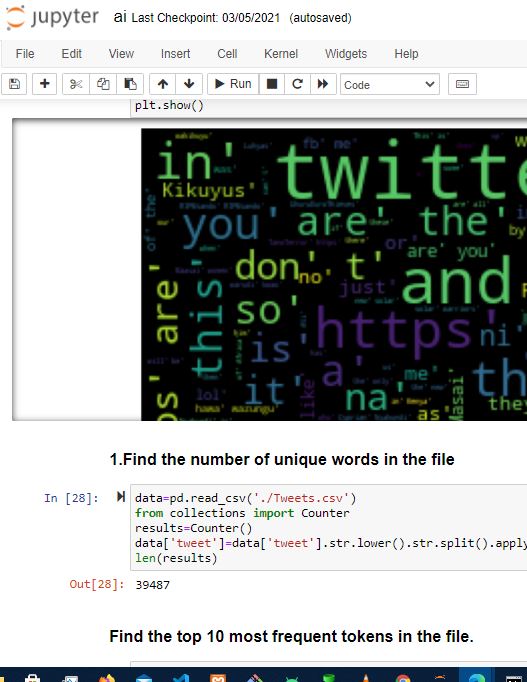
Task: Open the Kernel menu
Action: coord(281,54)
